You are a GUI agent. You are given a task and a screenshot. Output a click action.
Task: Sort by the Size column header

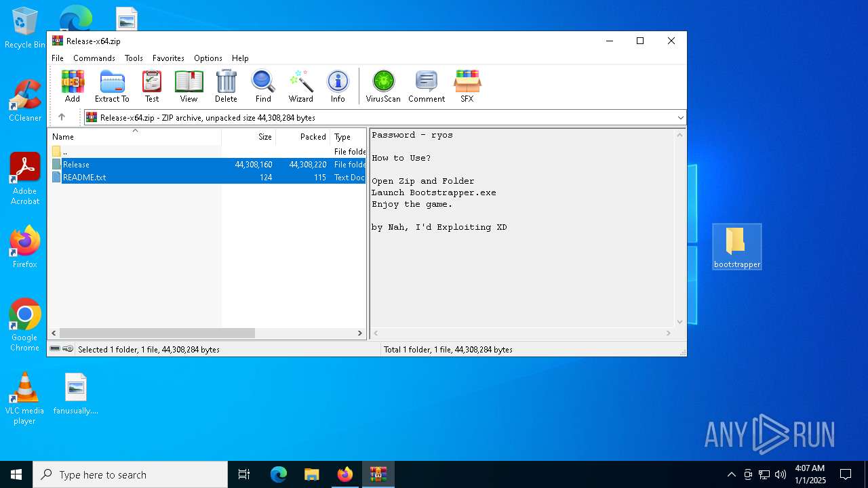(248, 137)
